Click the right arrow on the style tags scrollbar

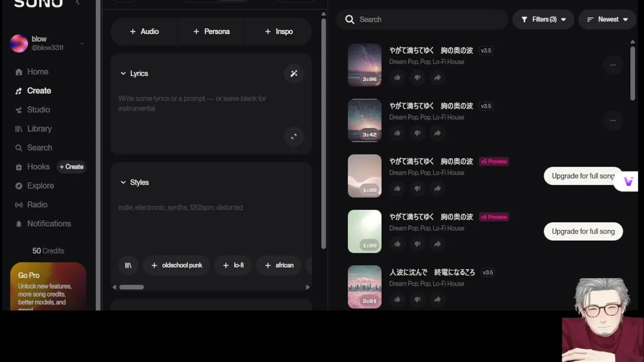coord(308,287)
